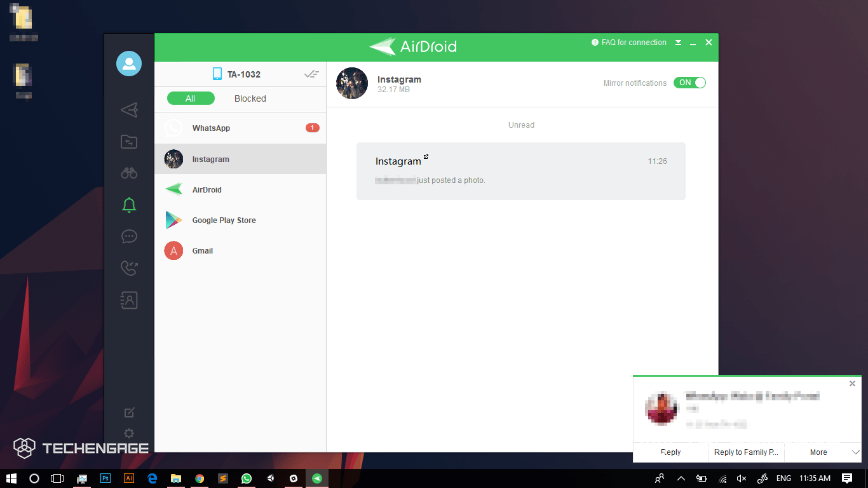Open the Windows Action Center icon

pos(847,478)
